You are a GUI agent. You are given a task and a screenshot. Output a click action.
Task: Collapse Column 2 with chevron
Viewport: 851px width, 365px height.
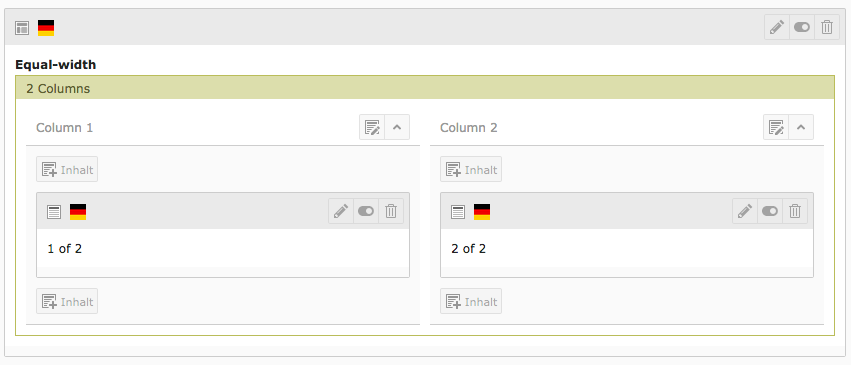(801, 127)
